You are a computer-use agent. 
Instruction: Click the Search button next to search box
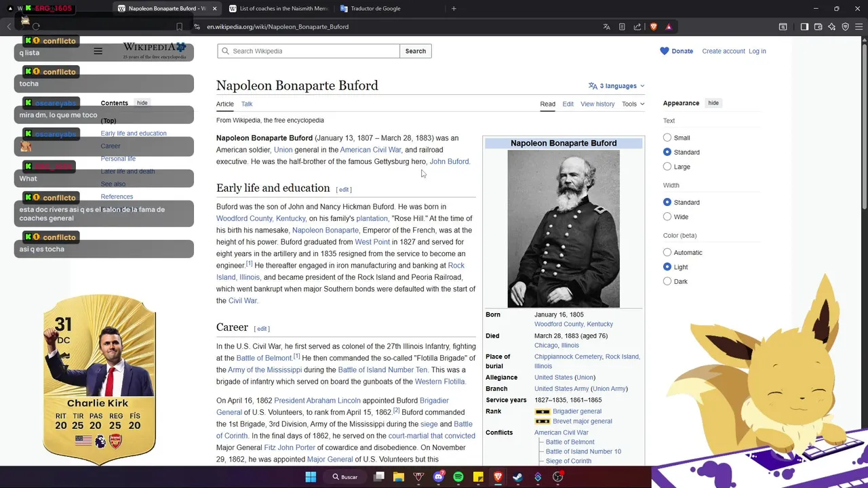pos(416,51)
